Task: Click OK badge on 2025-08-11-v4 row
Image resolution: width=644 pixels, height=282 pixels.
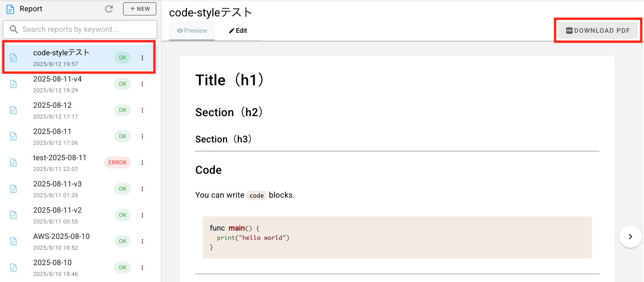Action: 123,84
